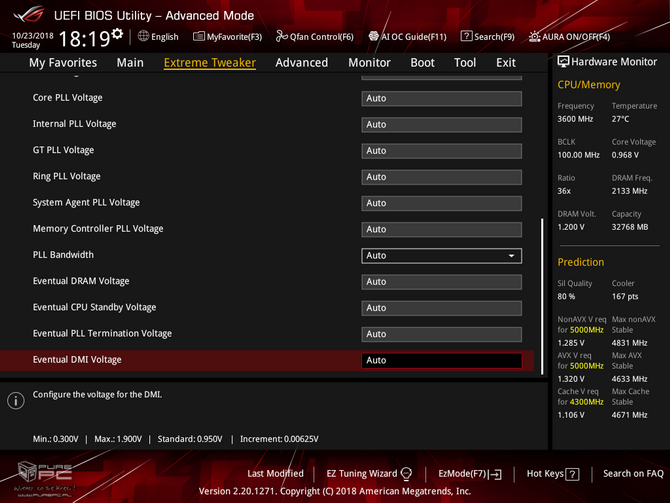Viewport: 670px width, 503px height.
Task: Open MyFavorite(F3) icon
Action: (198, 36)
